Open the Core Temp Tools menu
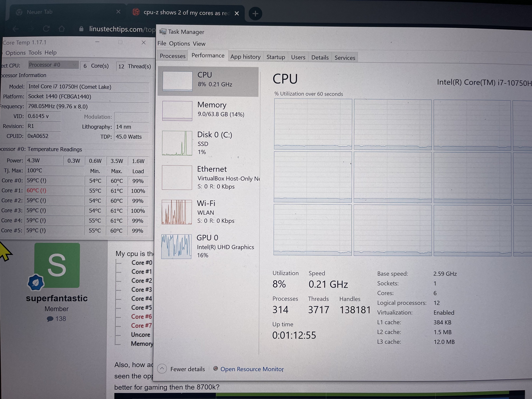 pyautogui.click(x=35, y=53)
